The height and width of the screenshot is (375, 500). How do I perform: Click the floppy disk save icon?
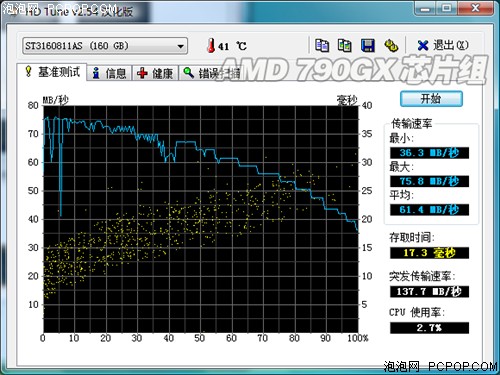pyautogui.click(x=368, y=46)
